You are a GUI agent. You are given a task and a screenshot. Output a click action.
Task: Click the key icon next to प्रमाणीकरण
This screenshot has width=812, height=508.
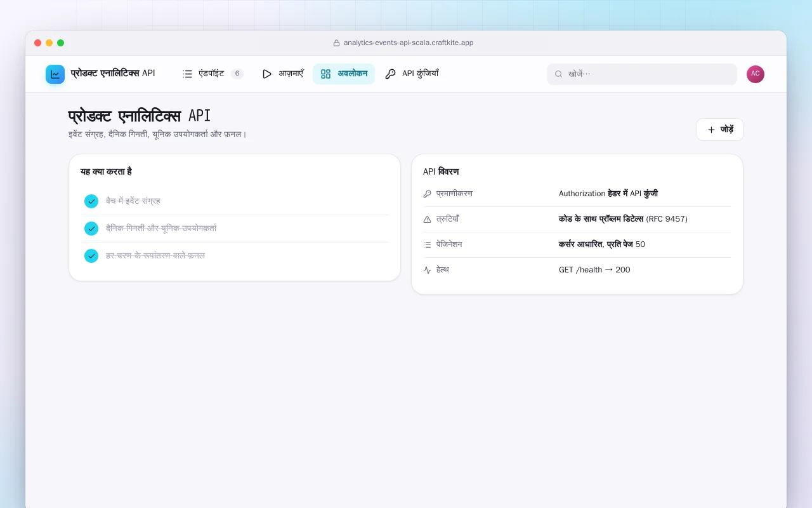coord(427,194)
